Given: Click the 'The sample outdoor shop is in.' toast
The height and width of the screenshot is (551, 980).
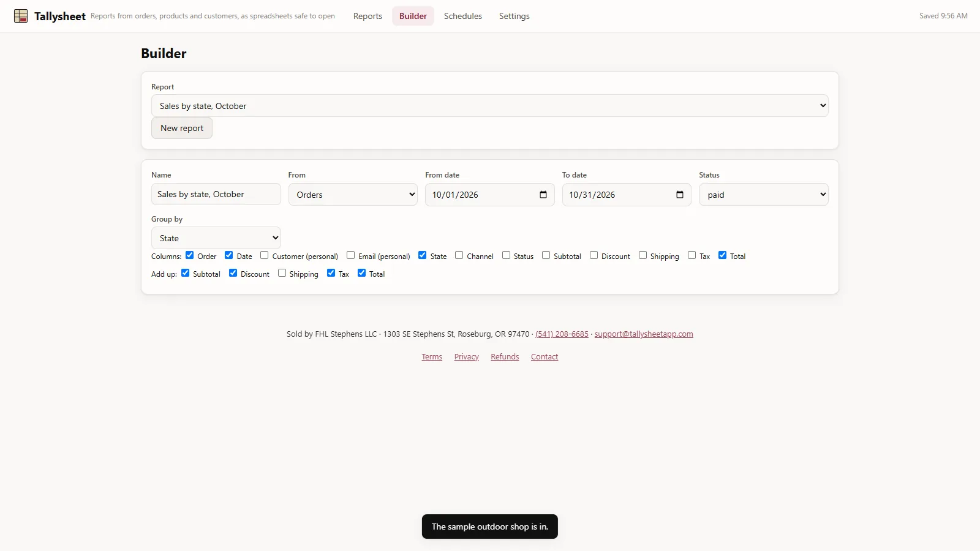Looking at the screenshot, I should pyautogui.click(x=490, y=527).
